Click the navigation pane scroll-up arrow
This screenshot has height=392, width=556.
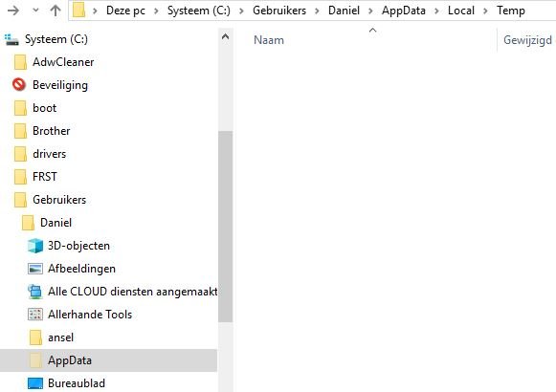(225, 36)
